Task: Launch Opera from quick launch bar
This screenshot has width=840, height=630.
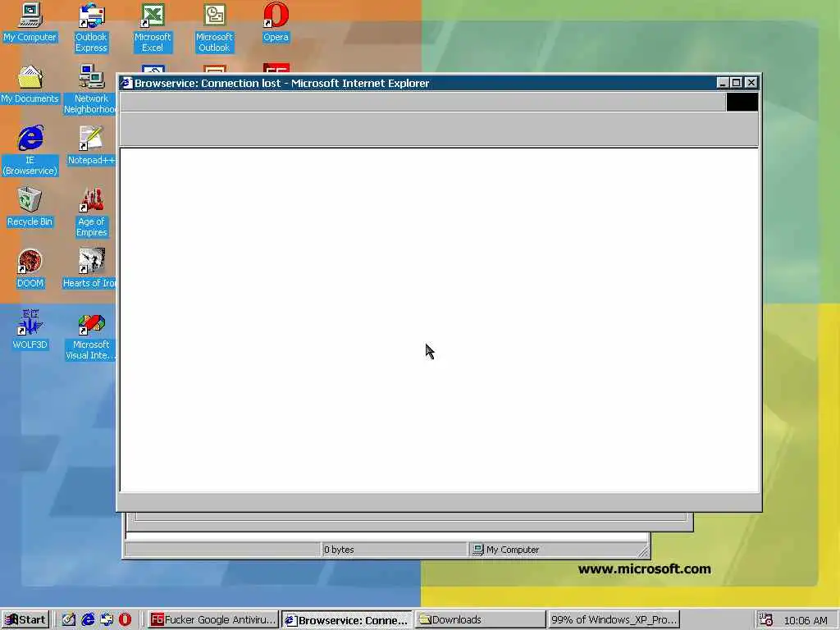Action: point(125,620)
